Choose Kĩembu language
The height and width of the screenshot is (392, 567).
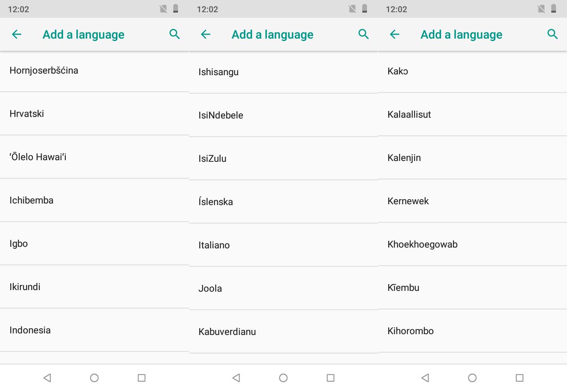pos(472,288)
